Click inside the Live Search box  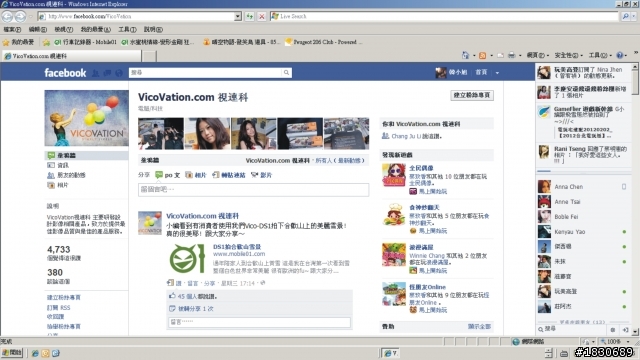(x=445, y=16)
